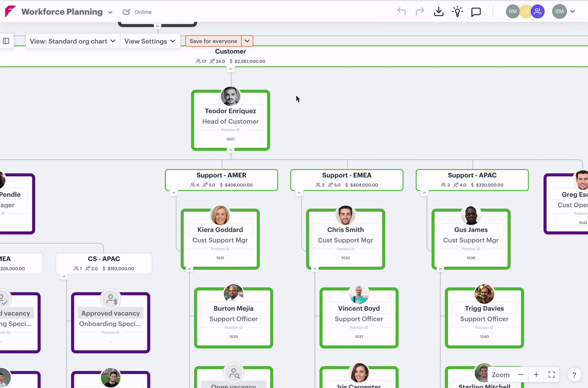Click the redo arrow icon
The width and height of the screenshot is (588, 388).
click(420, 12)
